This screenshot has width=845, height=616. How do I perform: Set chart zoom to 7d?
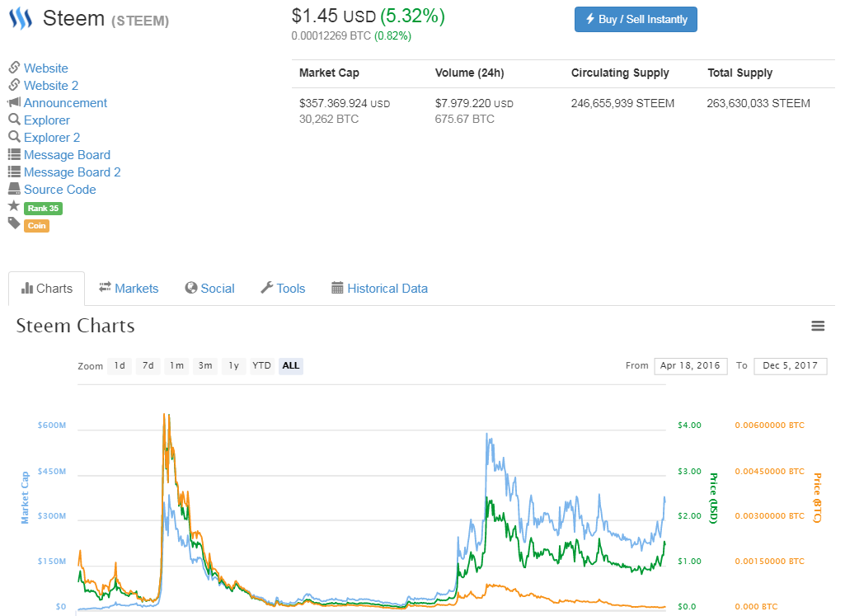pyautogui.click(x=148, y=365)
